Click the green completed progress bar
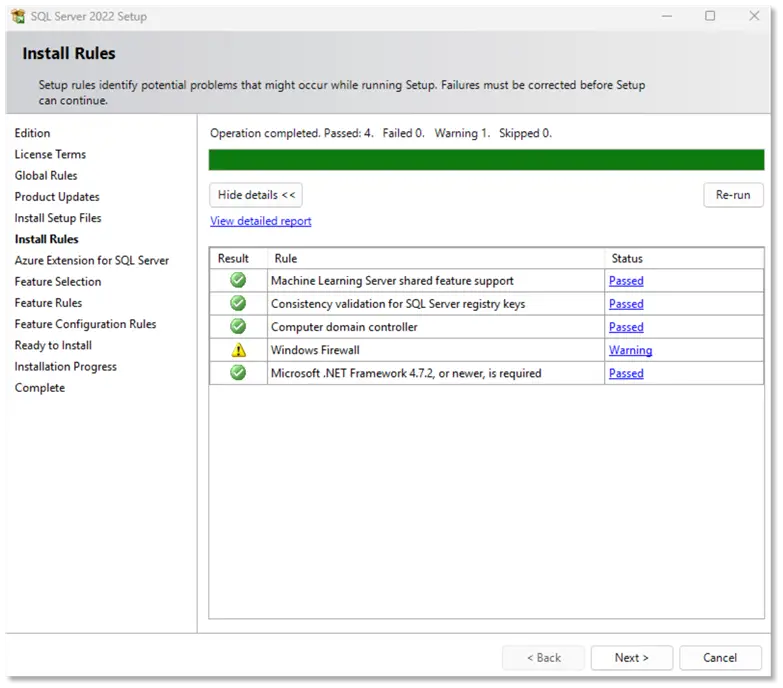Image resolution: width=783 pixels, height=688 pixels. [x=486, y=160]
